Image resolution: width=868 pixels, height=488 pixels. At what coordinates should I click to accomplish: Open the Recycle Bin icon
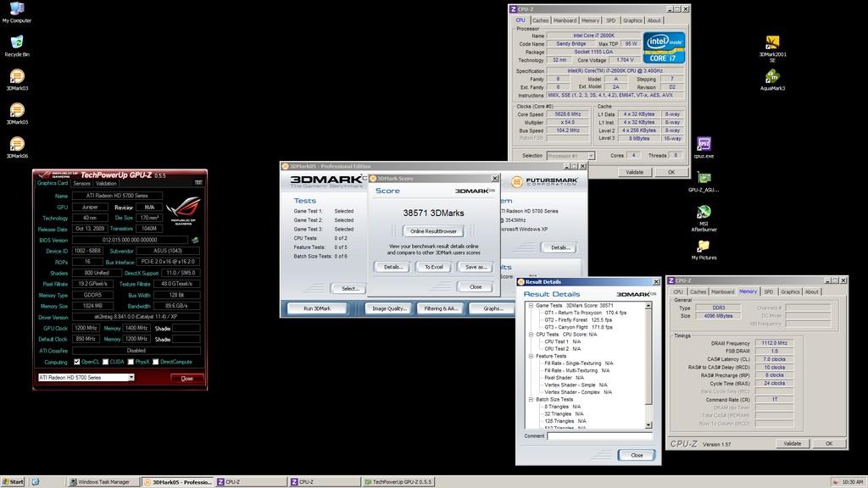17,46
